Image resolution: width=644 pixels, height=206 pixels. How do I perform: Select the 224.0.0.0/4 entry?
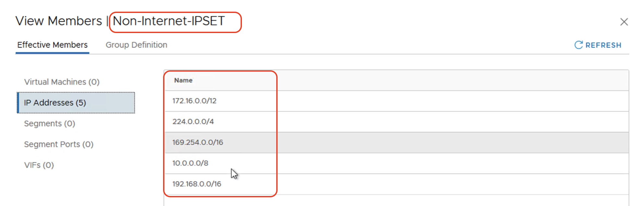point(397,121)
